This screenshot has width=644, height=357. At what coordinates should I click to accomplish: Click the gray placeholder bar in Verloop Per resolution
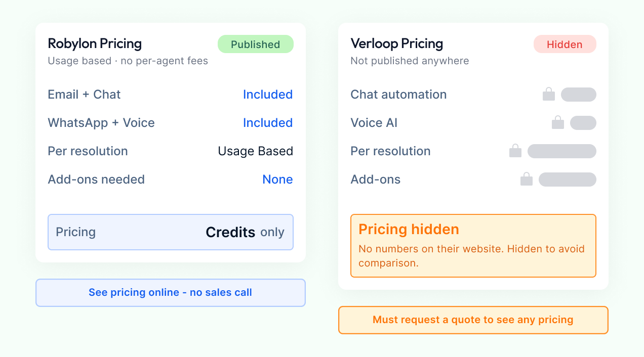click(x=562, y=151)
